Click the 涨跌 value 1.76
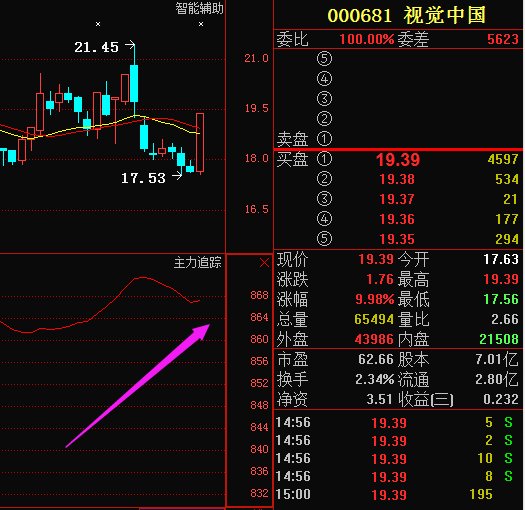The width and height of the screenshot is (525, 510). coord(380,279)
